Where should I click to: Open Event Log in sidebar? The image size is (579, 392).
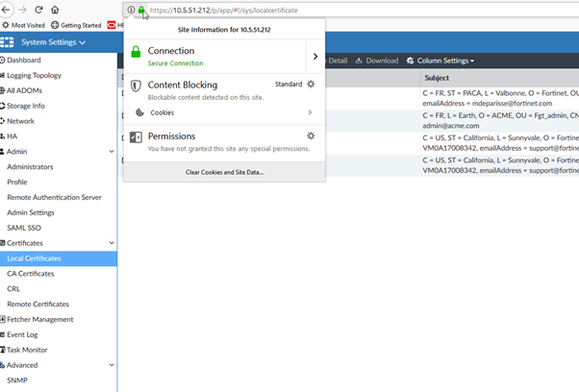(22, 335)
